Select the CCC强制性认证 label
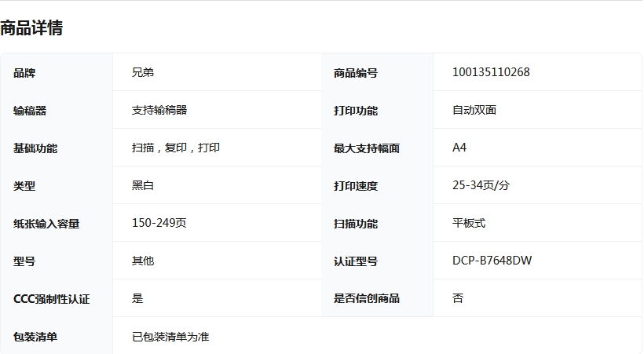This screenshot has width=644, height=354. (51, 299)
